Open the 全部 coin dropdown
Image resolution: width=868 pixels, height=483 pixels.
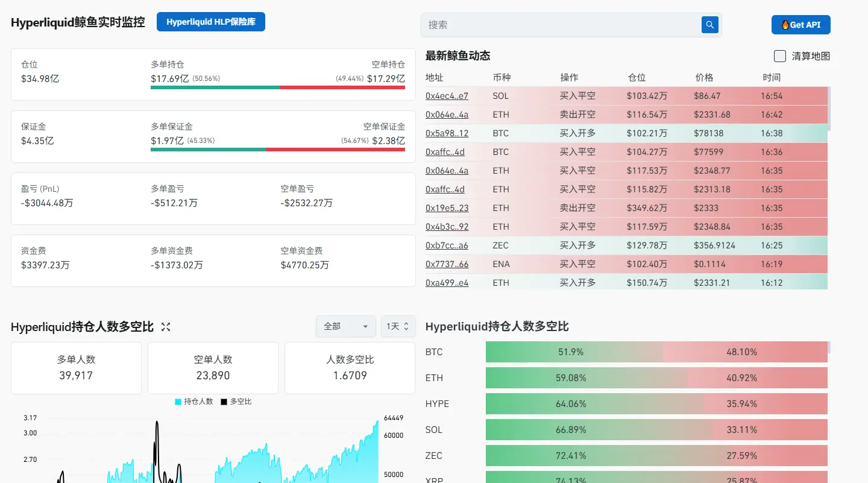(x=346, y=326)
